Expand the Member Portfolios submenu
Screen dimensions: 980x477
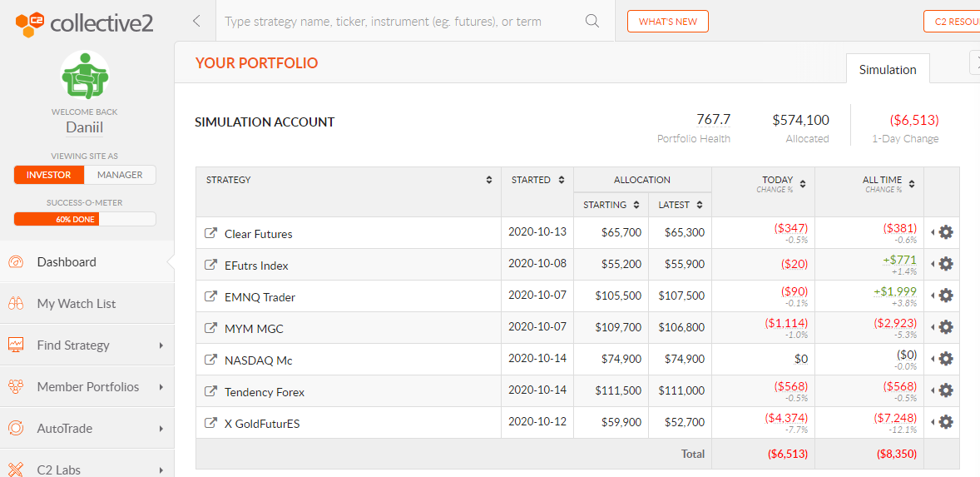[161, 387]
